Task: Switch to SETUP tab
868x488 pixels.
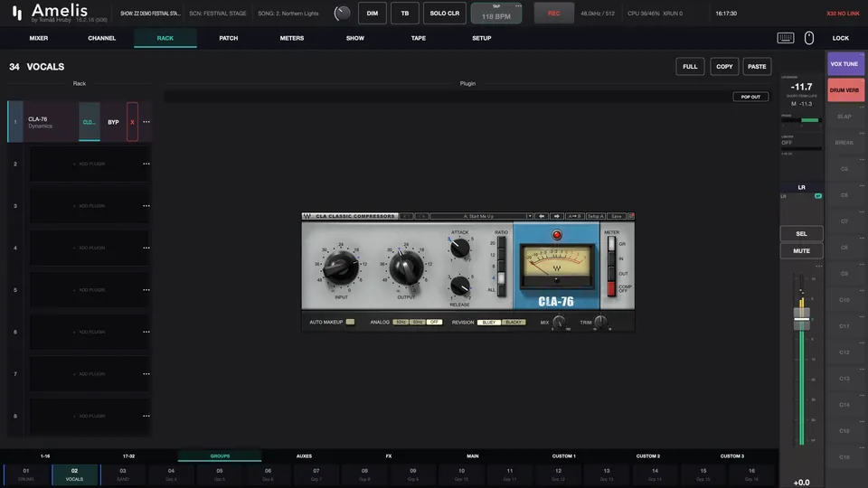Action: (482, 38)
